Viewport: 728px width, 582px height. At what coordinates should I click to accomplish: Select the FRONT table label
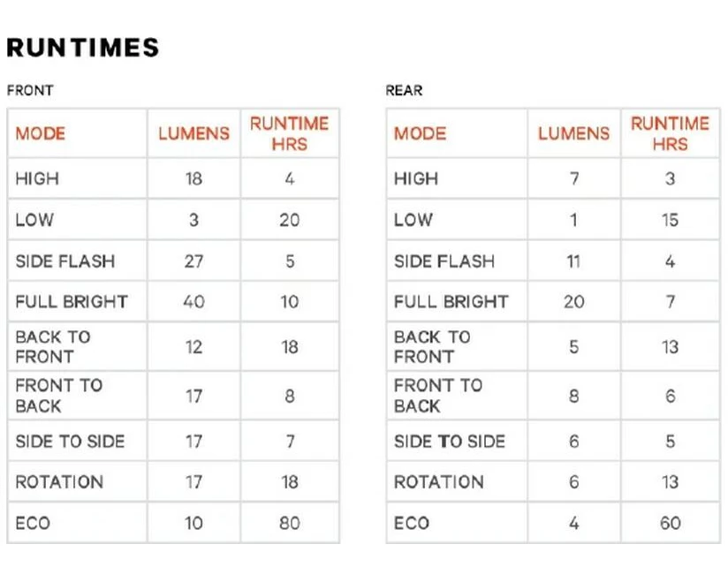tap(30, 90)
